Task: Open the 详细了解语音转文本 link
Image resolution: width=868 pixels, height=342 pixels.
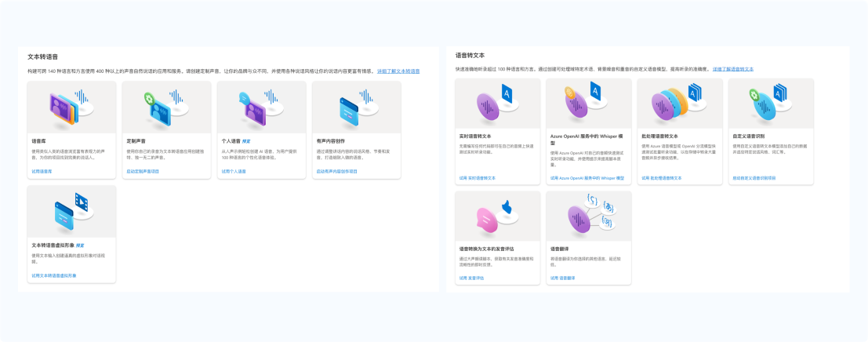Action: click(733, 69)
